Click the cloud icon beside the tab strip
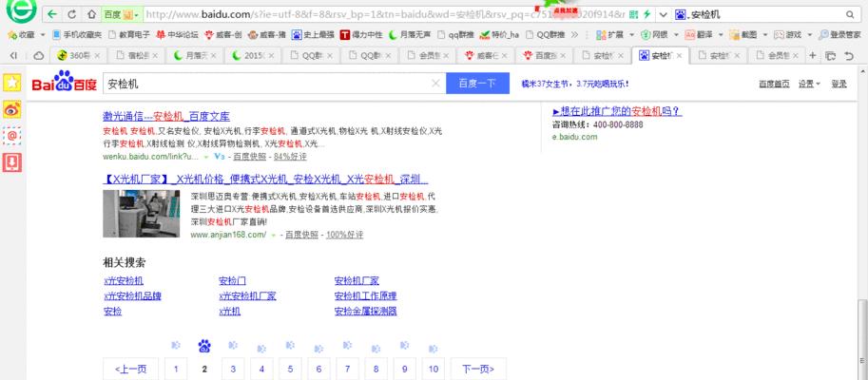Image resolution: width=868 pixels, height=380 pixels. coord(38,55)
